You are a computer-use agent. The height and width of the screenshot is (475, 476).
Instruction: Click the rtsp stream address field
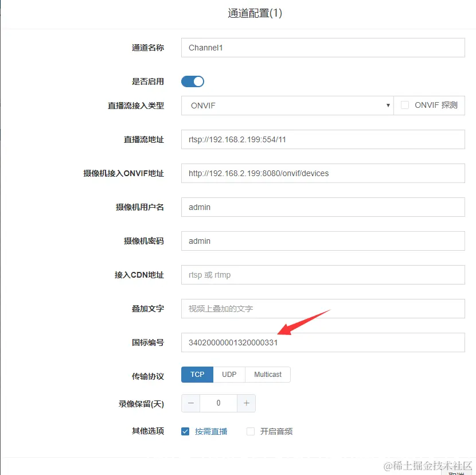tap(323, 139)
